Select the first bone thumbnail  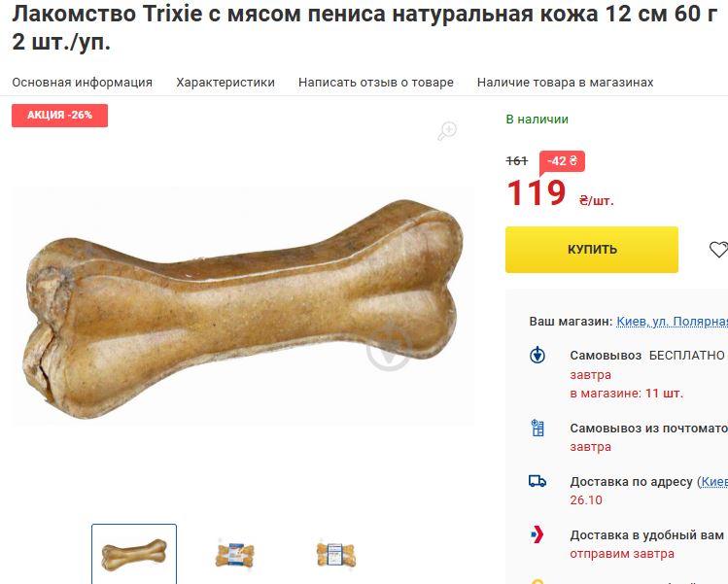134,554
